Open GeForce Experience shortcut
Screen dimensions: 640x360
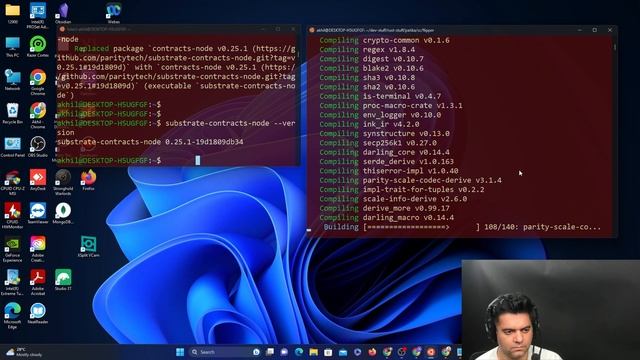pos(12,249)
